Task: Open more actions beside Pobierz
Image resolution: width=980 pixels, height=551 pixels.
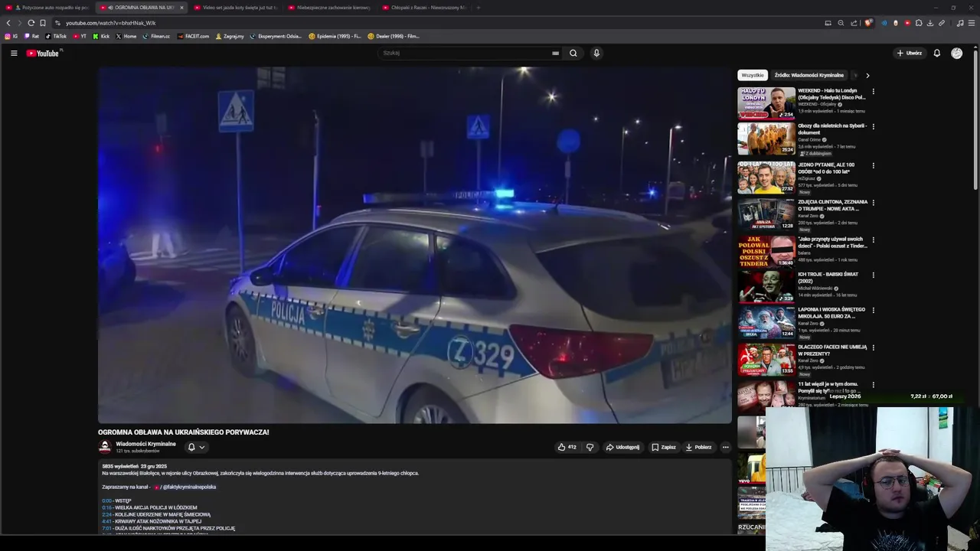Action: [x=725, y=447]
